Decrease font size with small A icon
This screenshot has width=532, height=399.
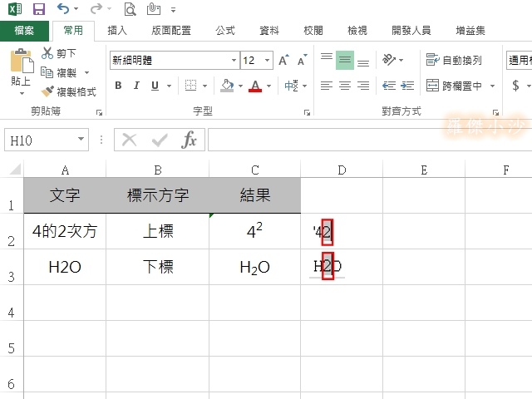(x=302, y=60)
